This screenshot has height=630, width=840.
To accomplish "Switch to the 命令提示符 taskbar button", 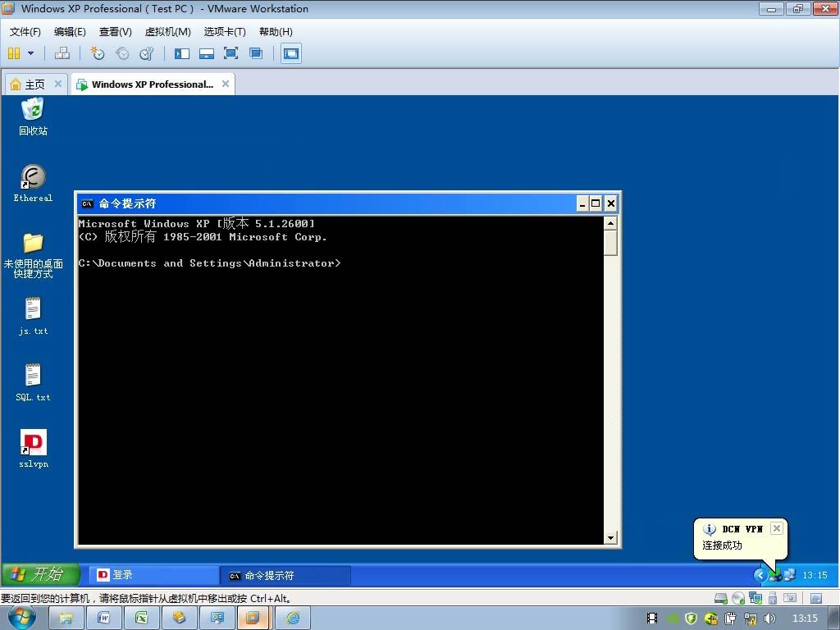I will point(285,575).
